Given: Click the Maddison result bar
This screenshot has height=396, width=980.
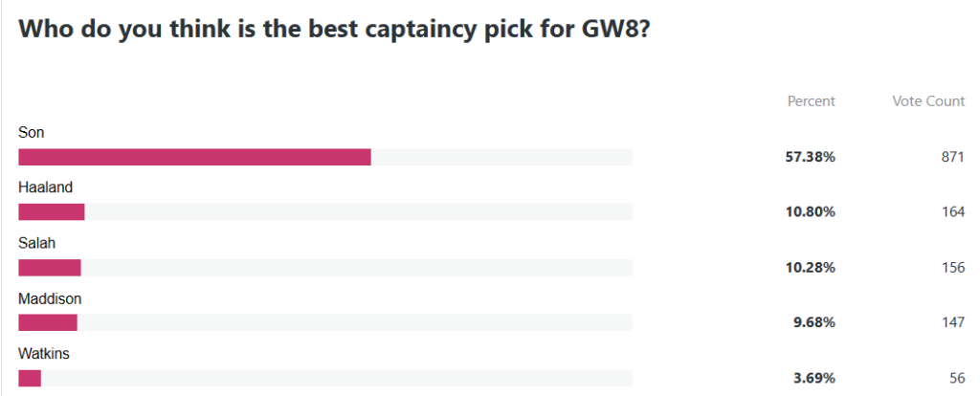Looking at the screenshot, I should (x=325, y=322).
